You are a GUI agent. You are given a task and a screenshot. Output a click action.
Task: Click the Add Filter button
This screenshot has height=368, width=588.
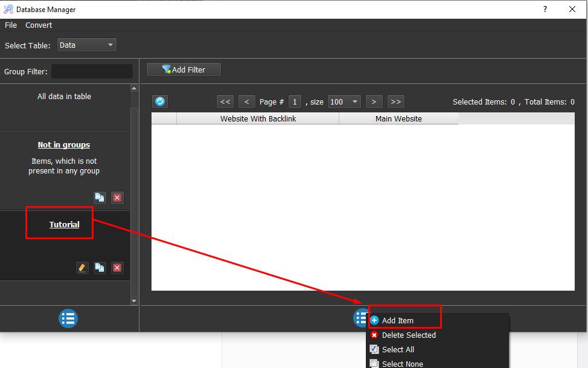coord(184,69)
